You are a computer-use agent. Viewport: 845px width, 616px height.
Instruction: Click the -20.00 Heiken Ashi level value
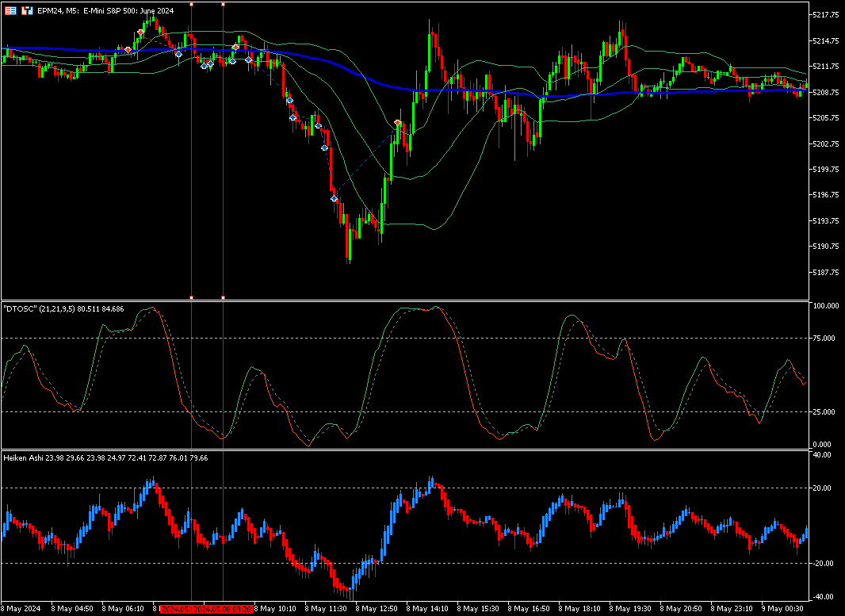pos(822,563)
